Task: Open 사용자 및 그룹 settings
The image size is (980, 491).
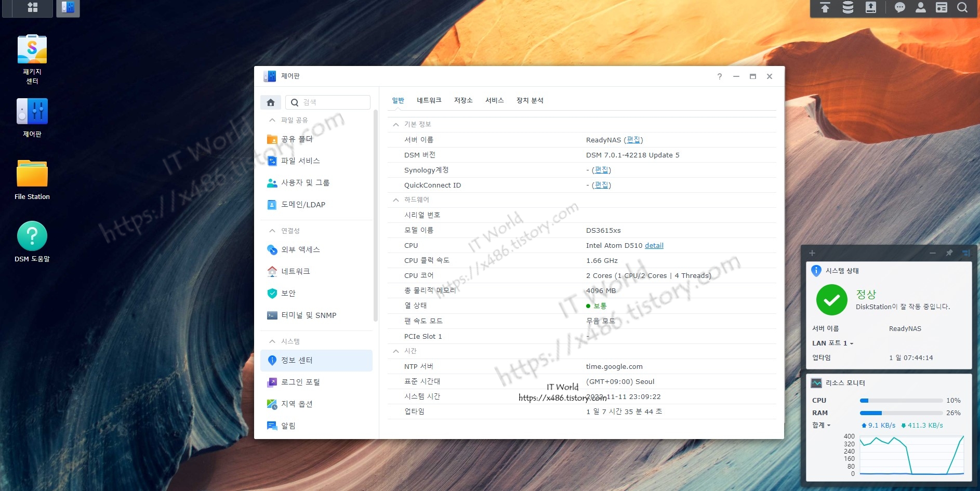Action: click(316, 183)
